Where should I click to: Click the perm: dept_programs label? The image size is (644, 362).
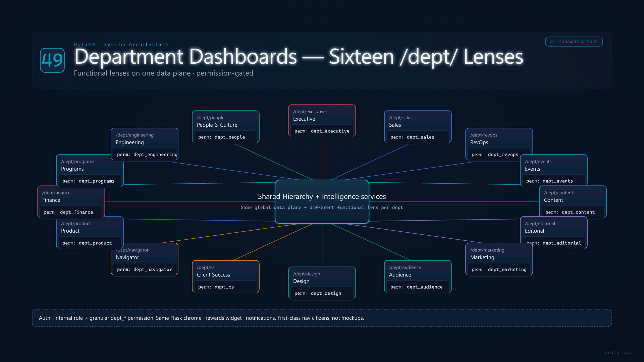click(88, 181)
